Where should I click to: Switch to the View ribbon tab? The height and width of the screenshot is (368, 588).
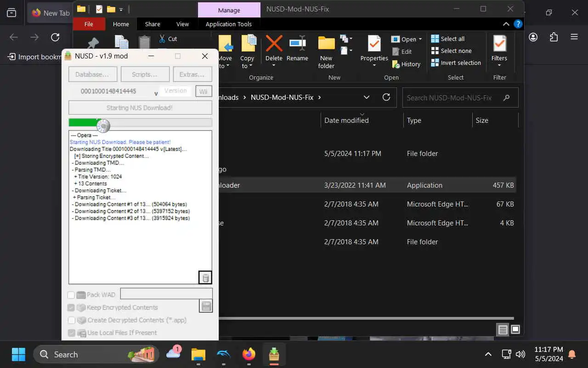tap(182, 24)
